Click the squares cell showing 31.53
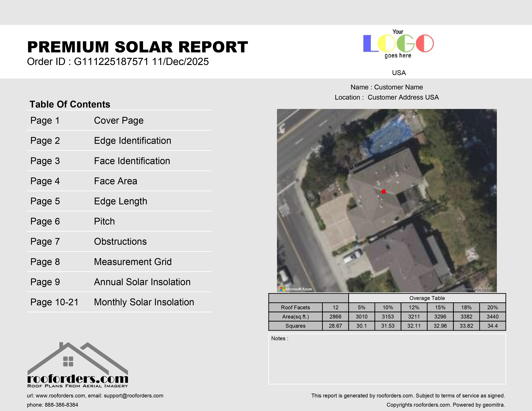The image size is (532, 411). tap(388, 326)
